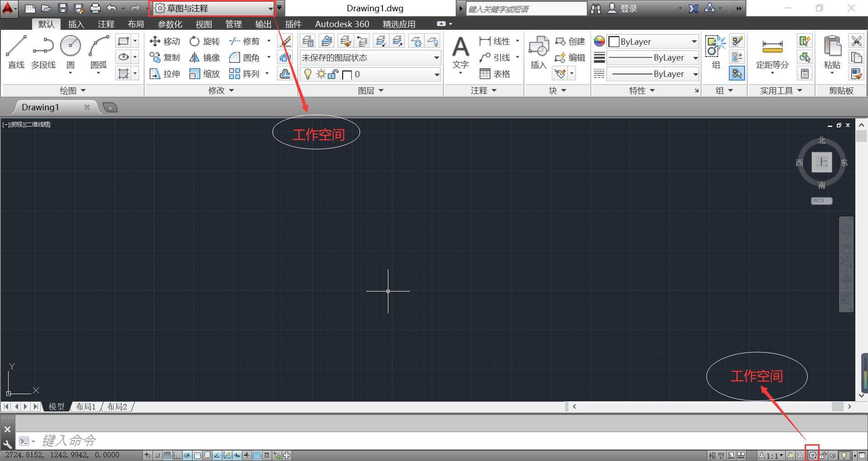This screenshot has height=461, width=868.
Task: Click the 登录 sign-in button
Action: point(623,8)
